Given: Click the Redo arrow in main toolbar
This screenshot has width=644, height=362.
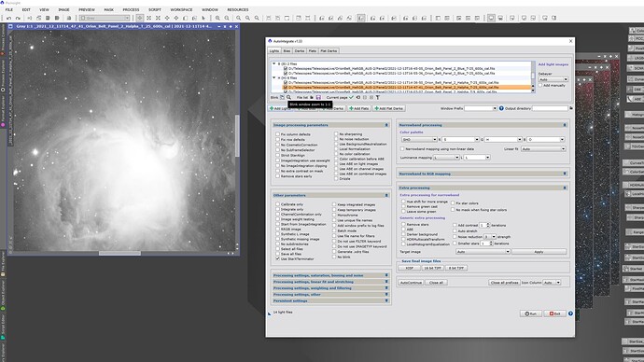Looking at the screenshot, I should coord(18,18).
